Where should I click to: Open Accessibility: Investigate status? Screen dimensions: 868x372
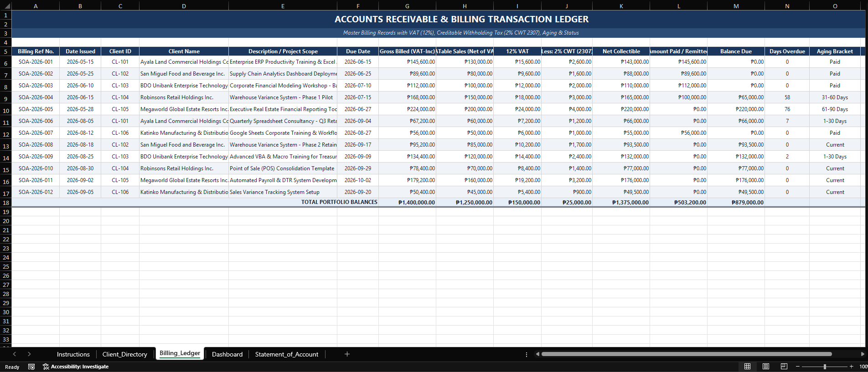76,367
